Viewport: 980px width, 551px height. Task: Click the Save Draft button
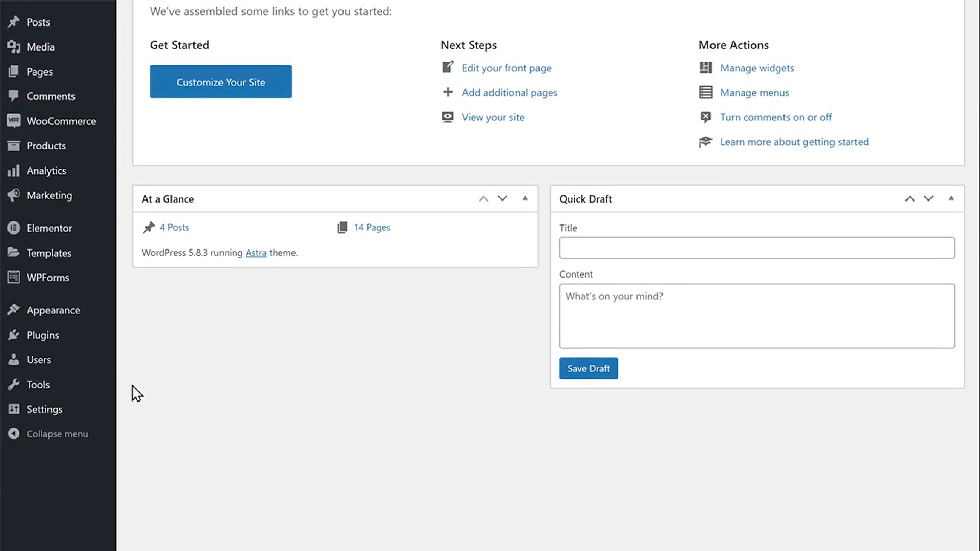click(x=589, y=368)
